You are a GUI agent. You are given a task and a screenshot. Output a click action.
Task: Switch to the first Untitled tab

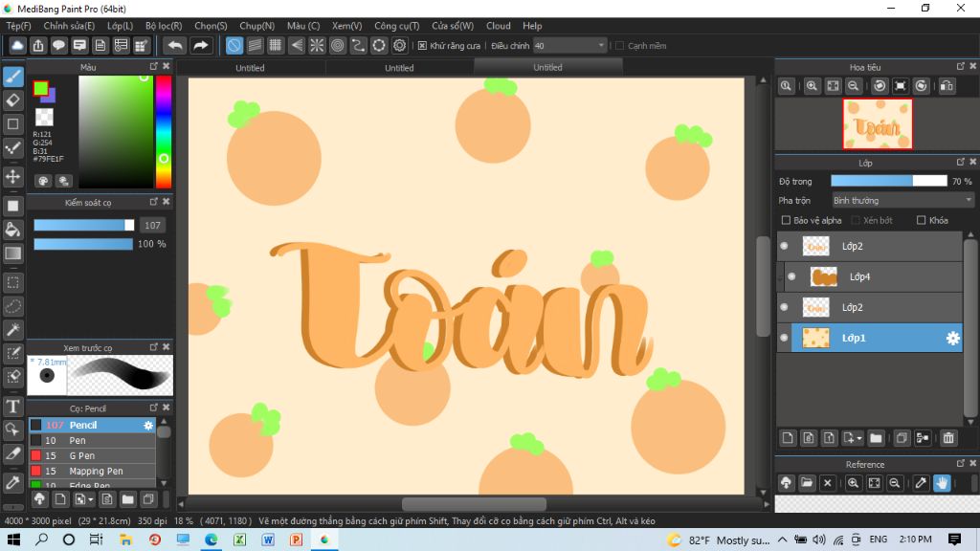(x=250, y=68)
